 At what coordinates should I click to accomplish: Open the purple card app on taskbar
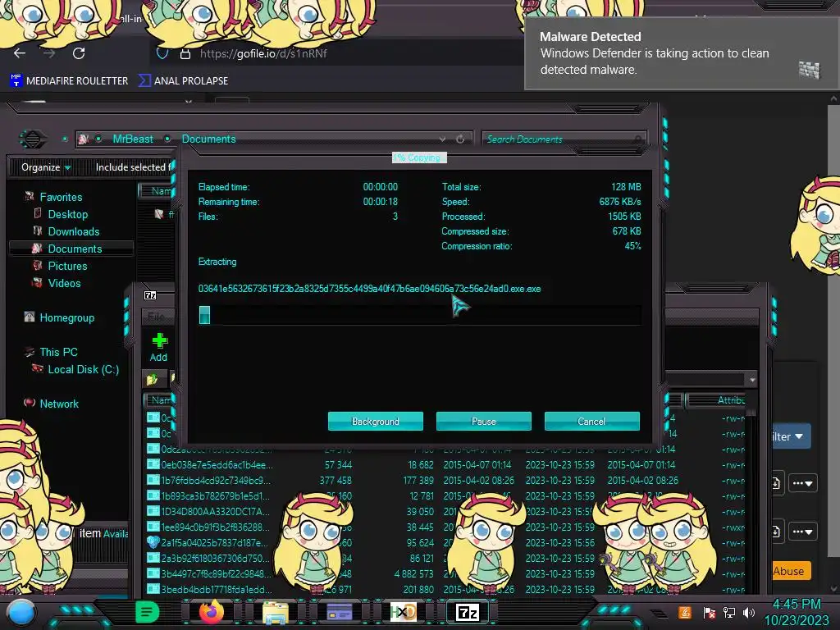(339, 612)
